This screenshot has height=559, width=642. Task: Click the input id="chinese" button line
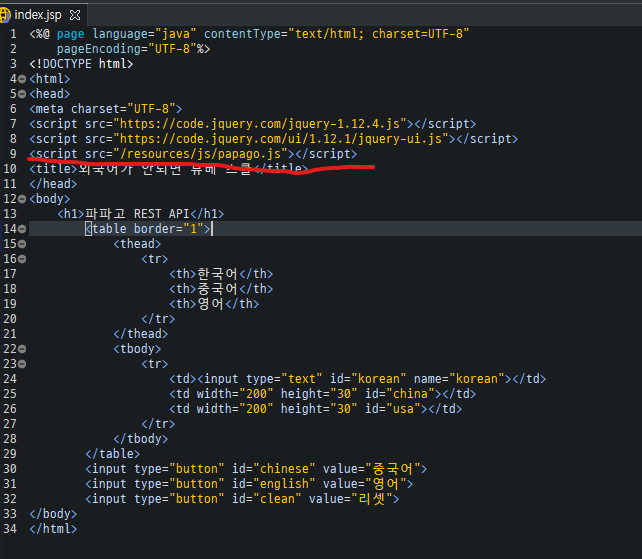click(x=256, y=469)
